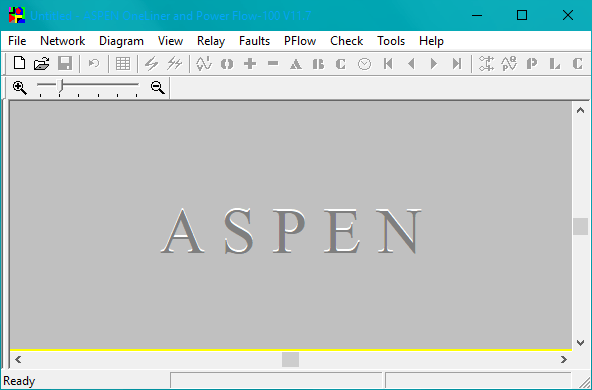
Task: Click the Undo arrow icon
Action: [x=94, y=63]
